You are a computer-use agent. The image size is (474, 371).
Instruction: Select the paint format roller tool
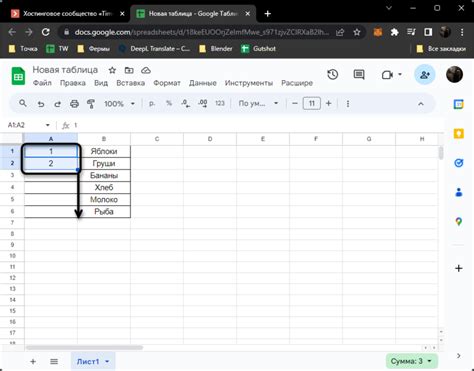coord(91,104)
